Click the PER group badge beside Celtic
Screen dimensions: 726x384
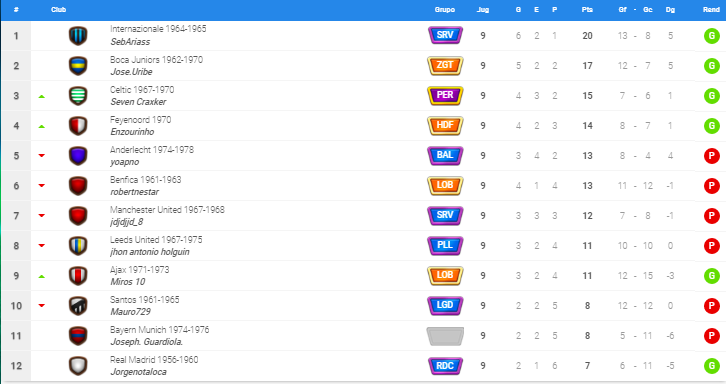(445, 95)
